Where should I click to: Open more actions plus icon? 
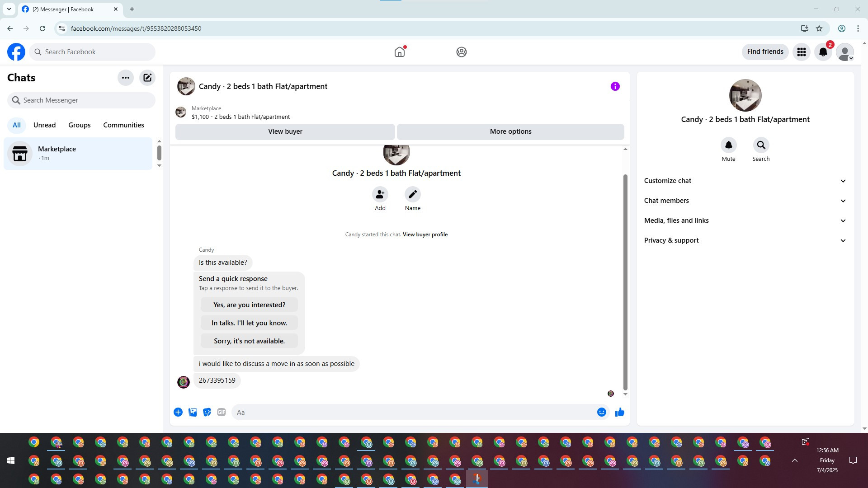(x=178, y=412)
